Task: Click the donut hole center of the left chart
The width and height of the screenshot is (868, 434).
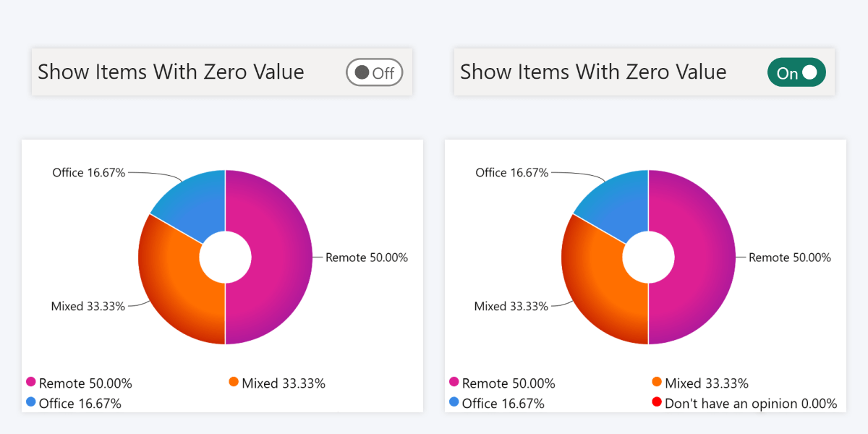Action: click(225, 257)
